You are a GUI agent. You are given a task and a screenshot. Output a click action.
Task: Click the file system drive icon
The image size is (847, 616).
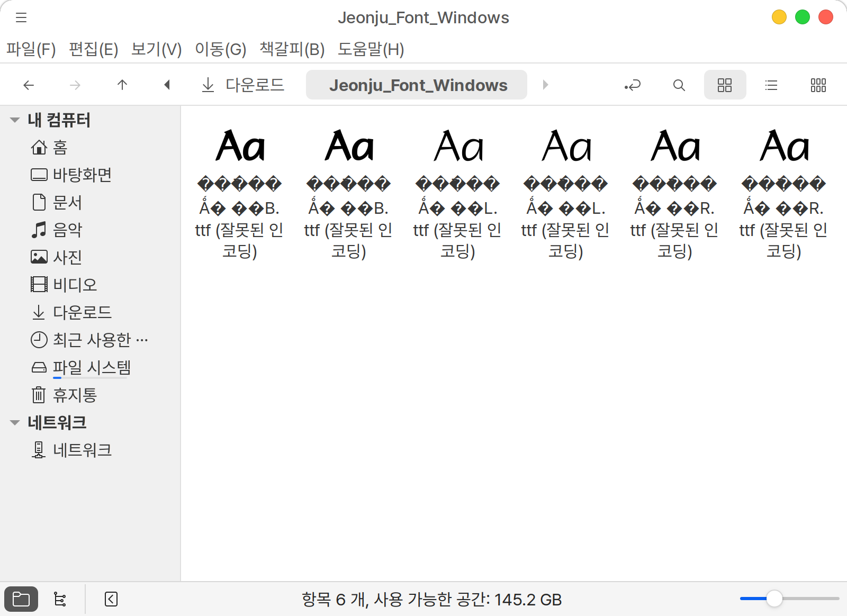click(x=39, y=367)
